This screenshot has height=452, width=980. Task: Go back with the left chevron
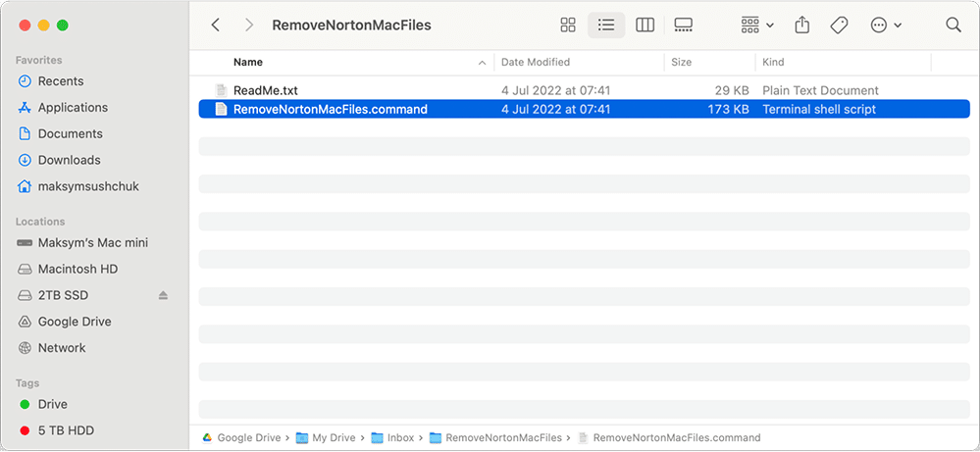click(216, 25)
